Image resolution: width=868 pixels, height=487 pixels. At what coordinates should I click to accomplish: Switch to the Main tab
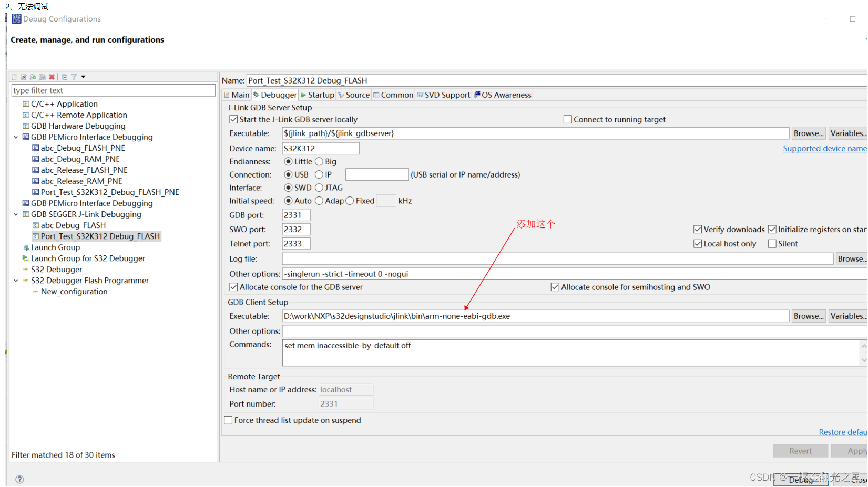[x=237, y=95]
